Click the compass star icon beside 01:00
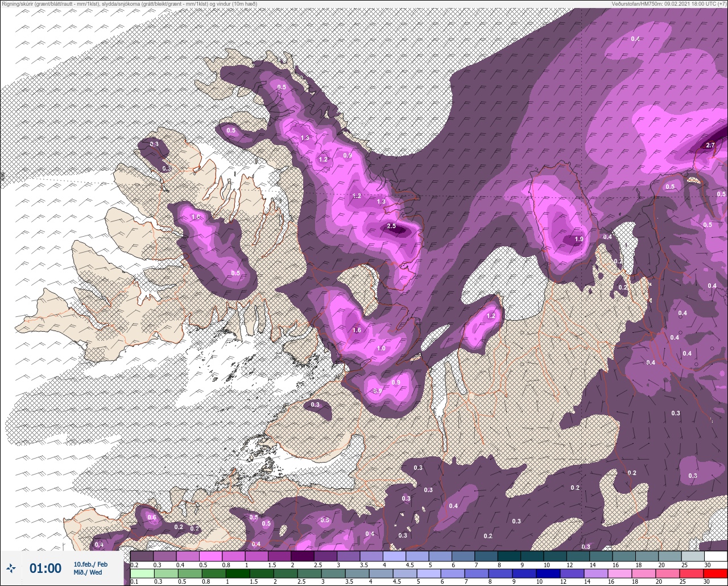The height and width of the screenshot is (586, 728). tap(11, 568)
